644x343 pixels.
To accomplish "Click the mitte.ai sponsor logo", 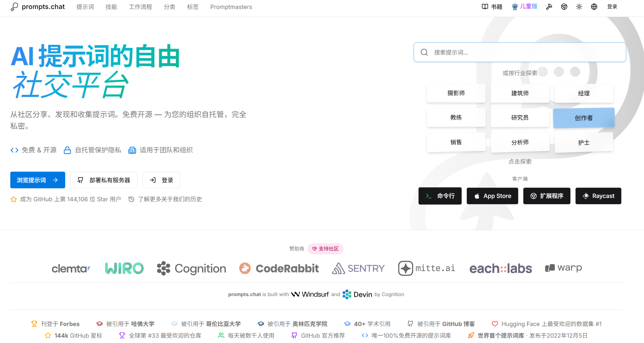I will point(427,268).
